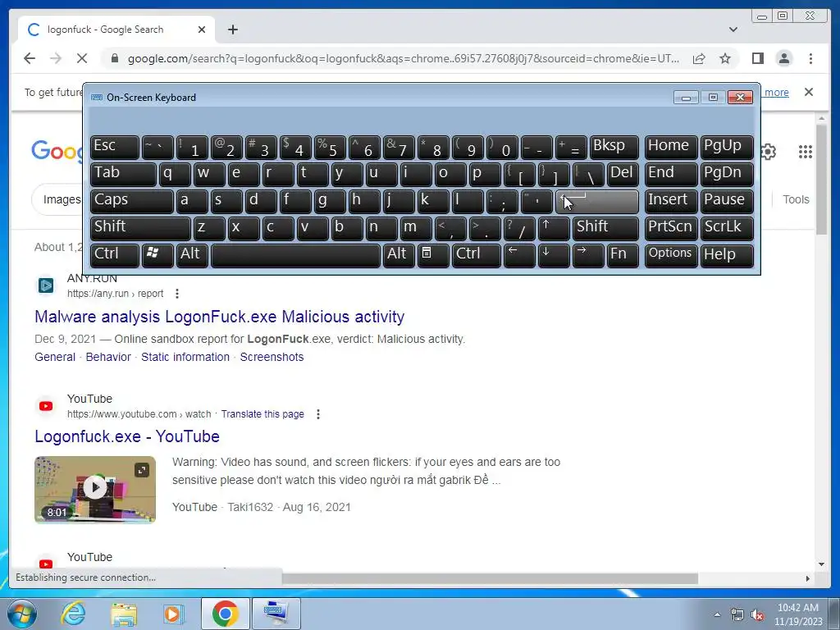Viewport: 840px width, 630px height.
Task: Open the Behavior sitelink
Action: (108, 357)
